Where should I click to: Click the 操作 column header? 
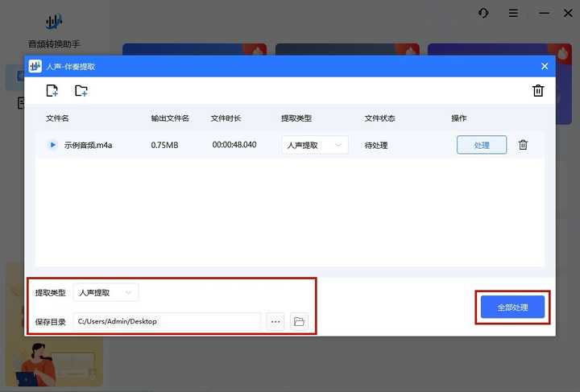(x=458, y=118)
